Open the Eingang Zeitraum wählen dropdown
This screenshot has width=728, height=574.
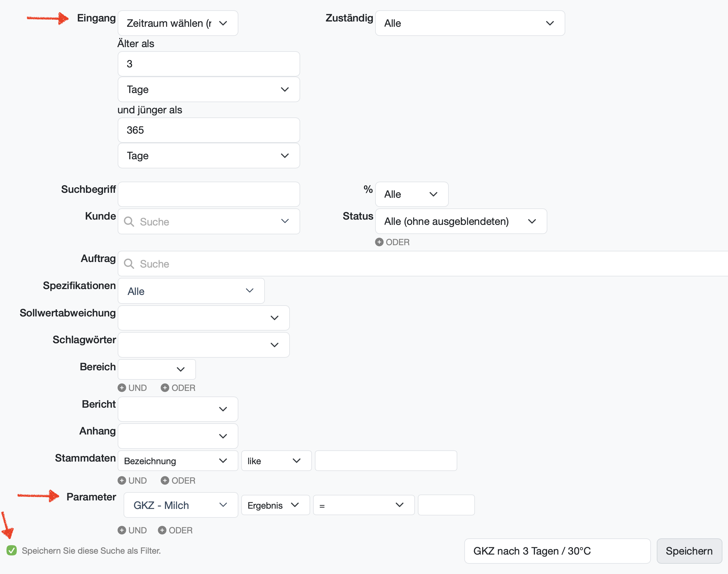178,23
